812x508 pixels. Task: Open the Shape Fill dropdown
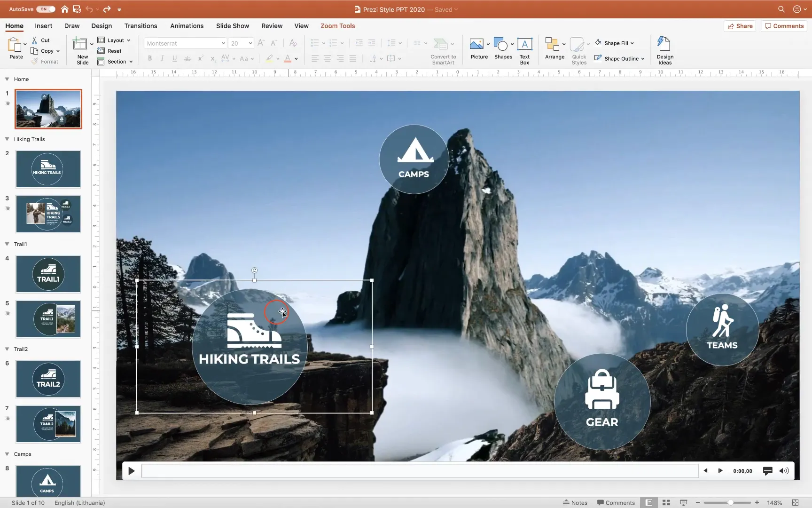tap(615, 43)
